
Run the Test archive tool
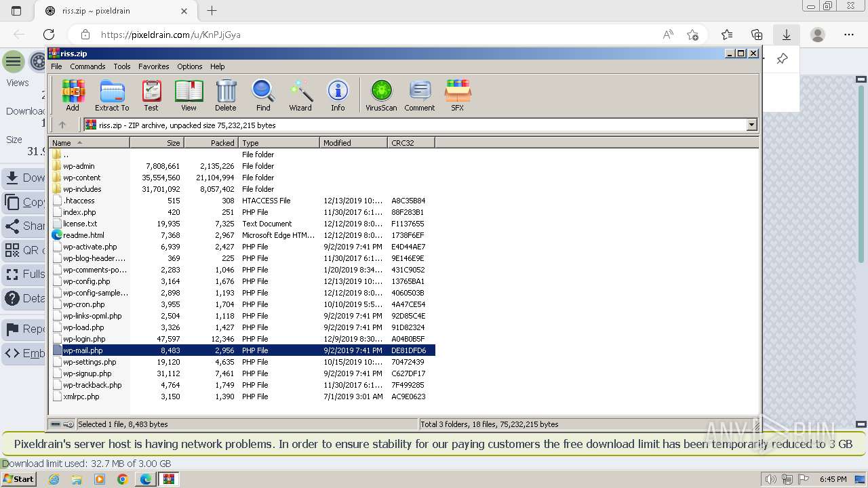pyautogui.click(x=151, y=96)
